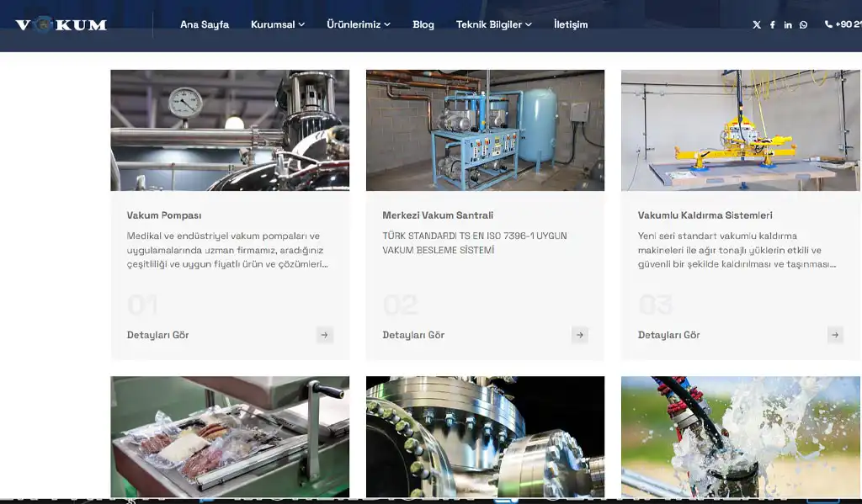
Task: Go to Ana Sayfa in navigation
Action: 205,24
